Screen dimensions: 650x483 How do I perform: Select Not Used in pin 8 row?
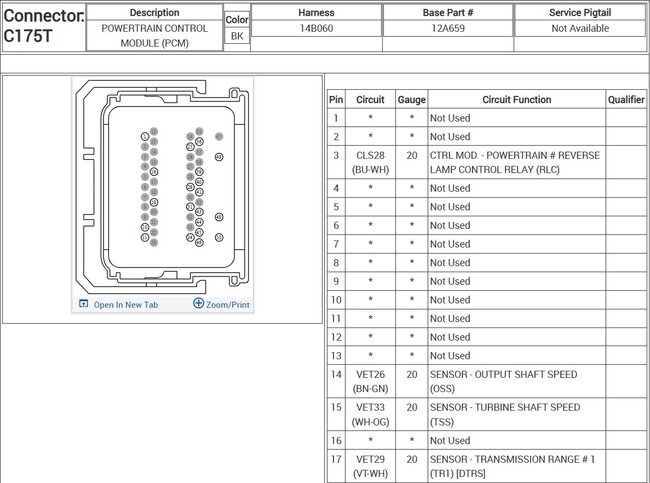click(450, 263)
